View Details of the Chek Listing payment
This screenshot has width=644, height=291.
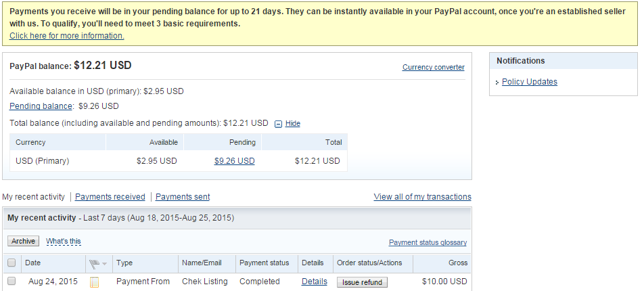pos(314,282)
